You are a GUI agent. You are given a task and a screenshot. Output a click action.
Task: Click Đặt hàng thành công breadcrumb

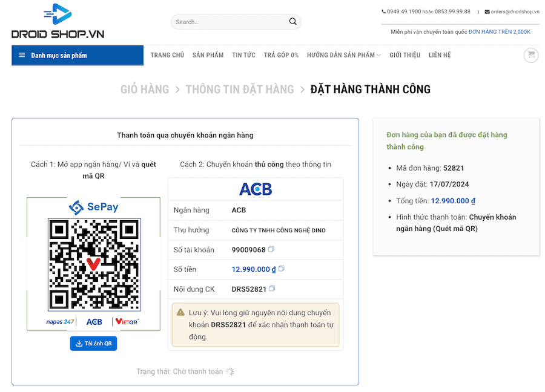pyautogui.click(x=370, y=90)
